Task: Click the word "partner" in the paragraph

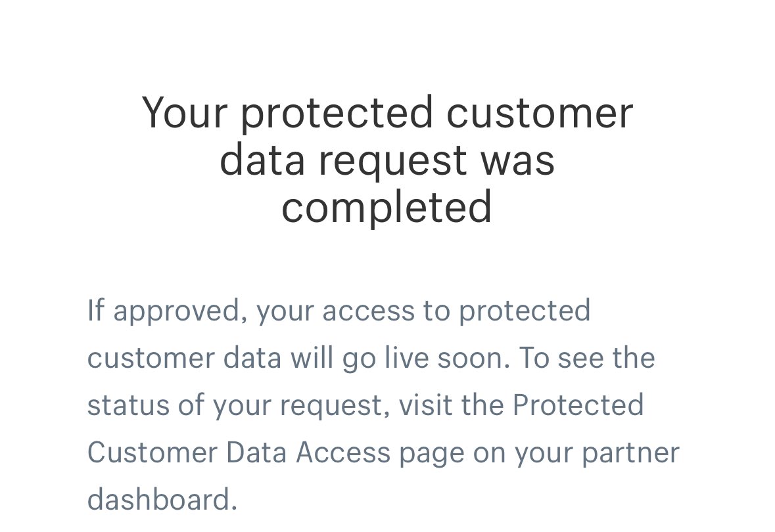Action: (630, 453)
